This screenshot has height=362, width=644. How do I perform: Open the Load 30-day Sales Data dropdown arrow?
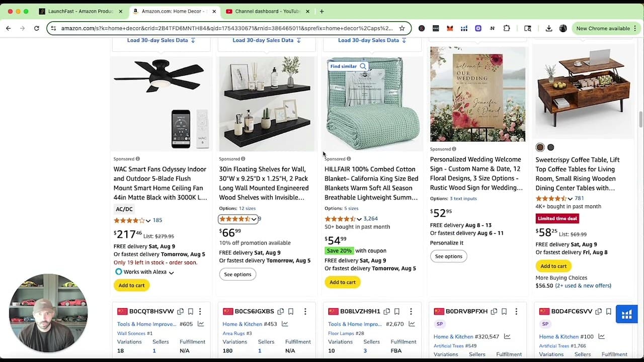[x=193, y=40]
